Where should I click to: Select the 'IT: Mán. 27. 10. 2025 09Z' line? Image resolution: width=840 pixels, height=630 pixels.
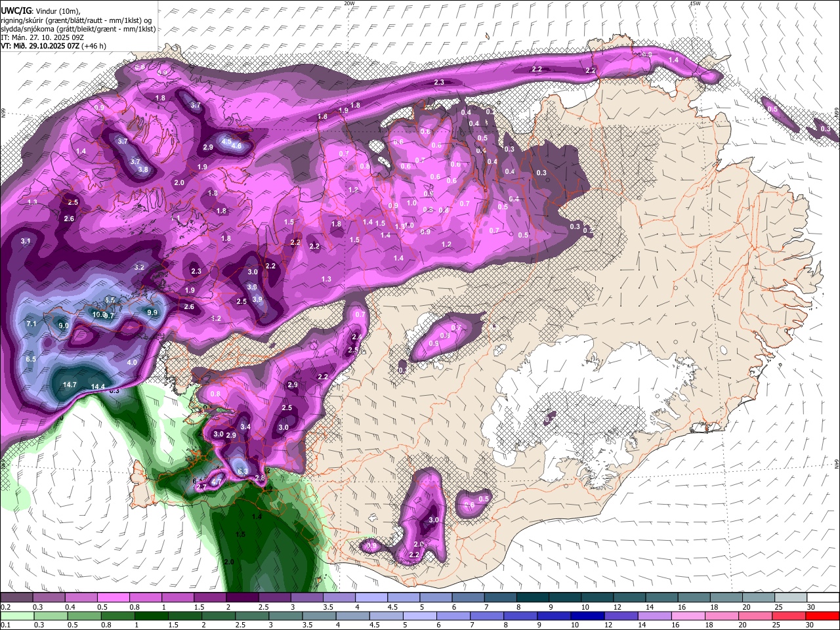pyautogui.click(x=42, y=37)
